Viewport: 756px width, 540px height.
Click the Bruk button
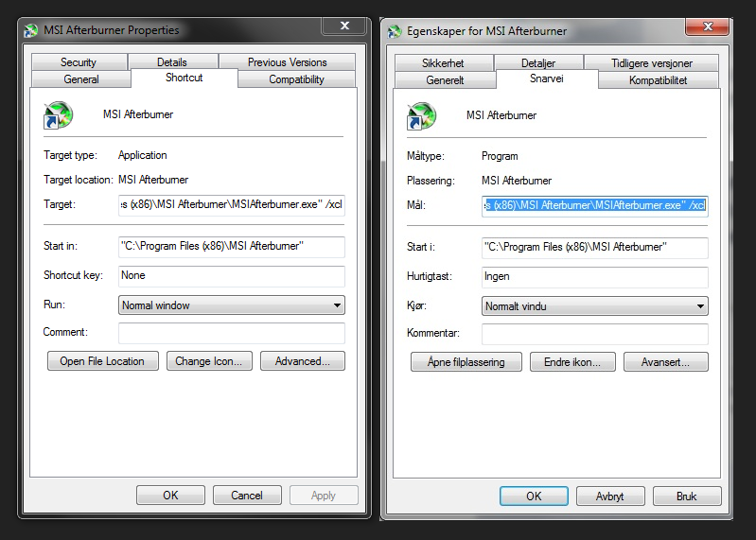coord(687,496)
